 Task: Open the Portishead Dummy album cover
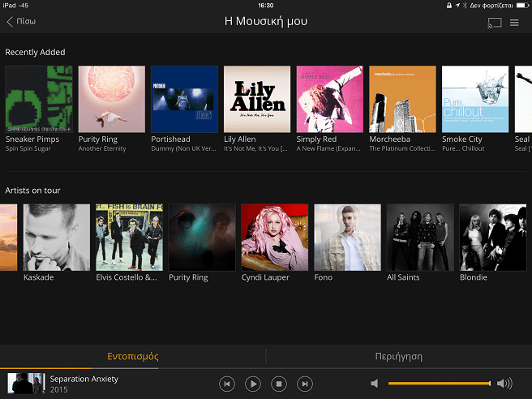(x=184, y=99)
